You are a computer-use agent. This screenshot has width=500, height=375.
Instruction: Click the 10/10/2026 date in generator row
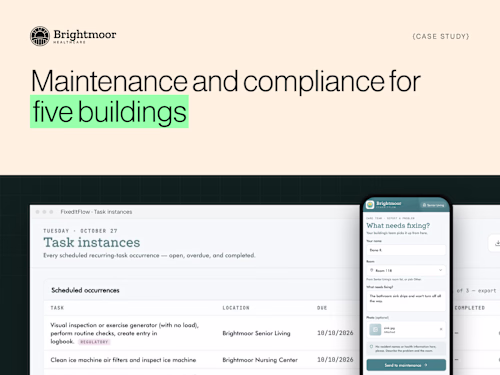[x=335, y=333]
